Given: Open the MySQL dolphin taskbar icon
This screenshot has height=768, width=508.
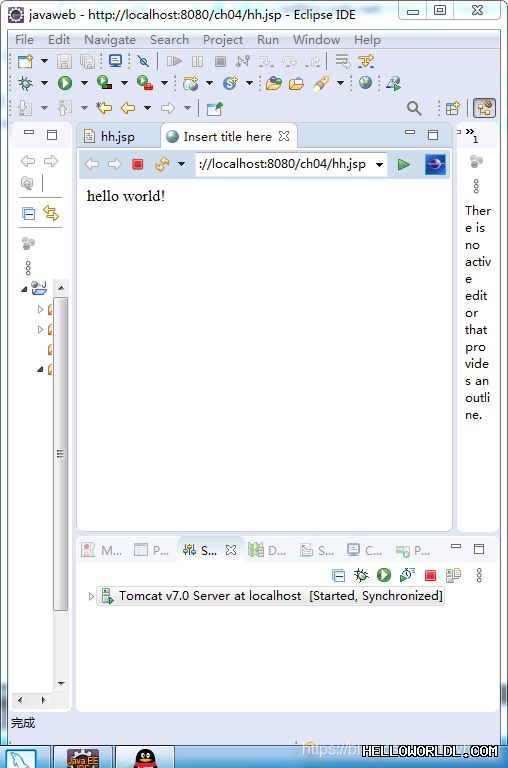Looking at the screenshot, I should pos(21,758).
